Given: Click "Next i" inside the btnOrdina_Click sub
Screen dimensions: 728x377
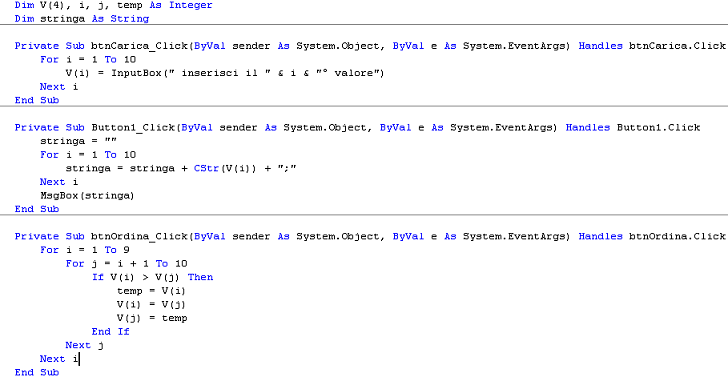Looking at the screenshot, I should tap(59, 359).
